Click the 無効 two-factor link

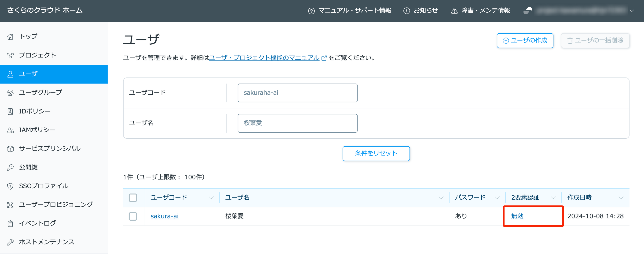517,216
